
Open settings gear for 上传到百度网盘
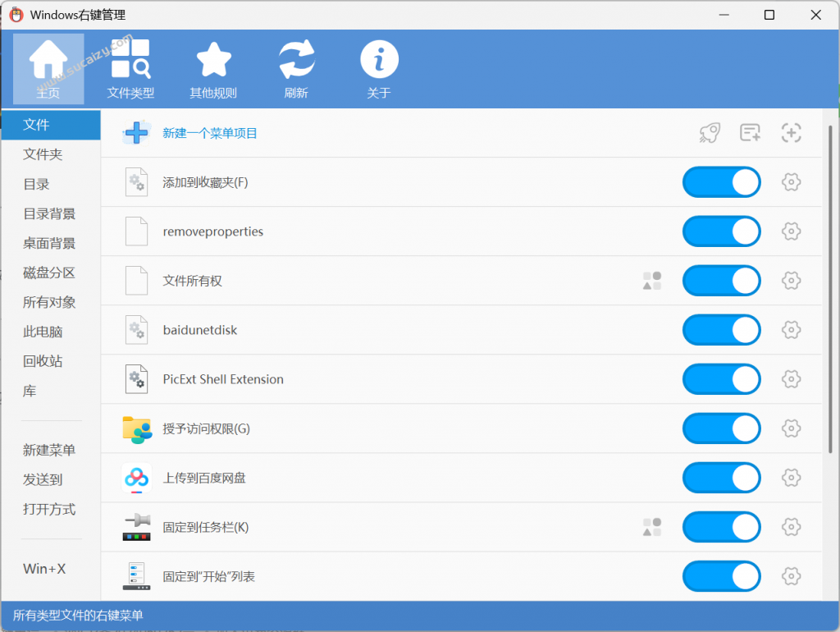[x=792, y=478]
